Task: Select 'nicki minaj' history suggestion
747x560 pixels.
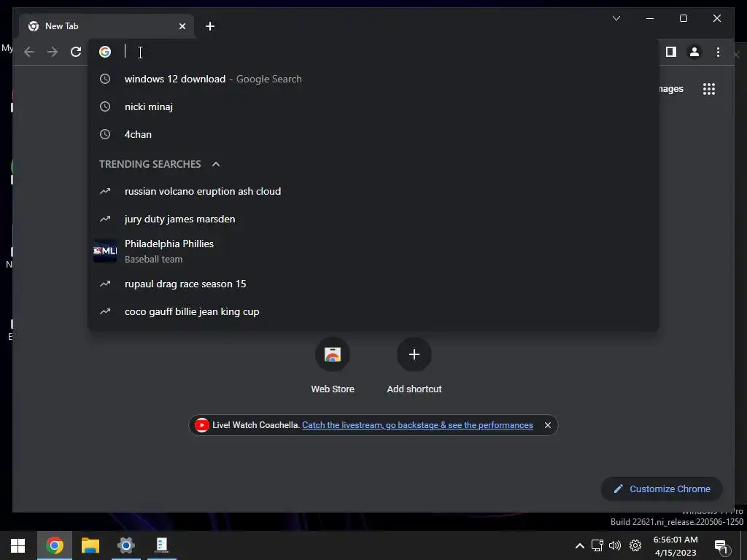Action: (373, 106)
